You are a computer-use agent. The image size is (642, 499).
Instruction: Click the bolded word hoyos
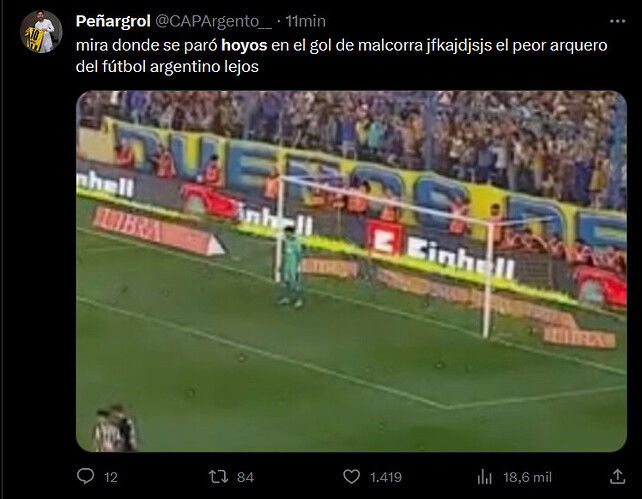pyautogui.click(x=244, y=45)
